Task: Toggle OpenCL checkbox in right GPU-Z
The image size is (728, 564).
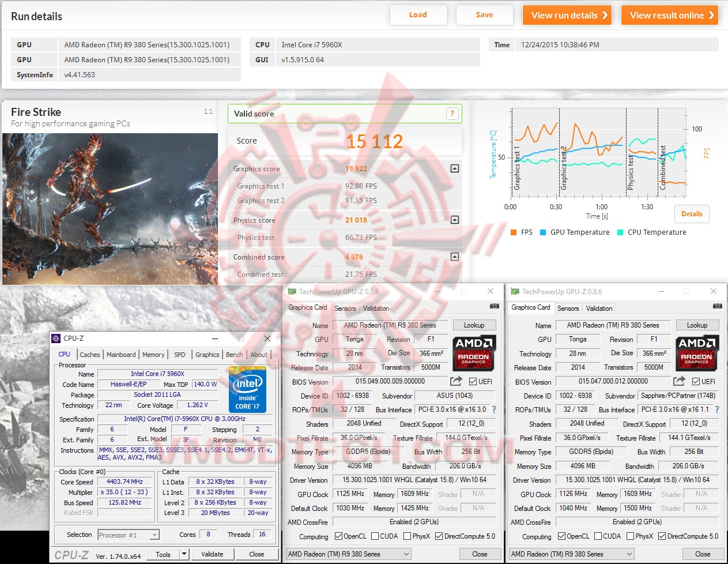Action: (x=561, y=536)
